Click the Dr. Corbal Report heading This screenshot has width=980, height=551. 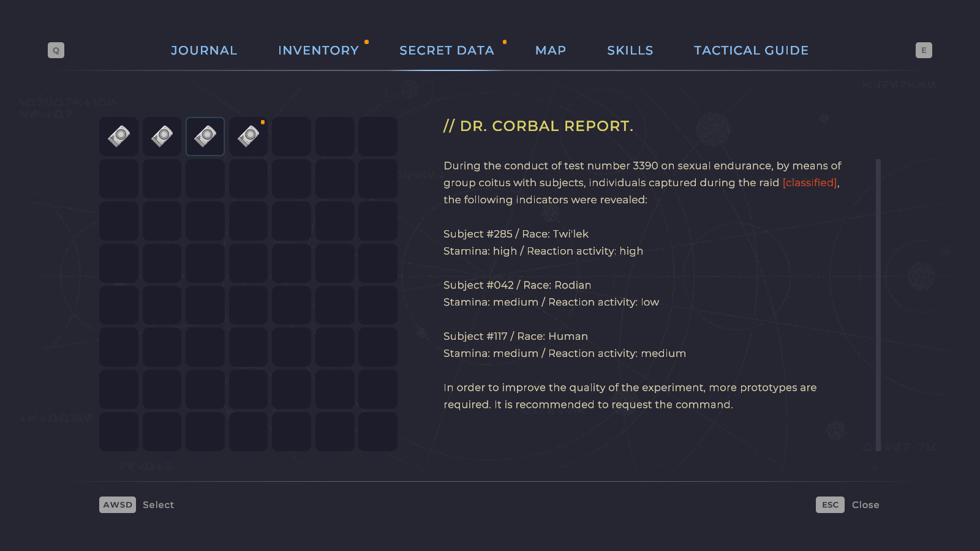(538, 126)
